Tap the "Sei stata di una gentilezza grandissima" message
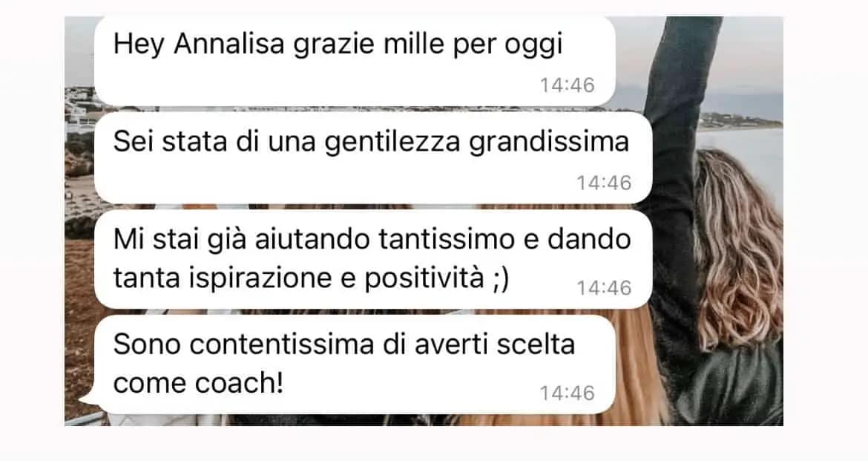 [373, 158]
